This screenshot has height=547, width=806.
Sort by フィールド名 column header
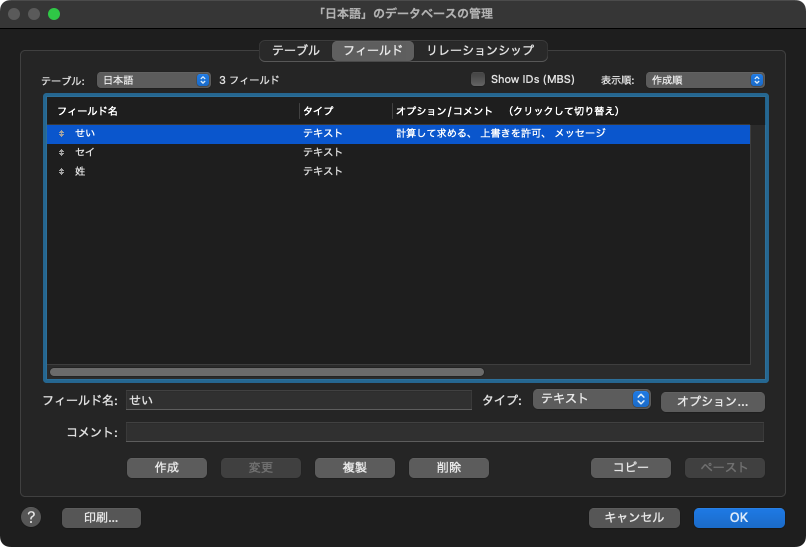[x=87, y=111]
